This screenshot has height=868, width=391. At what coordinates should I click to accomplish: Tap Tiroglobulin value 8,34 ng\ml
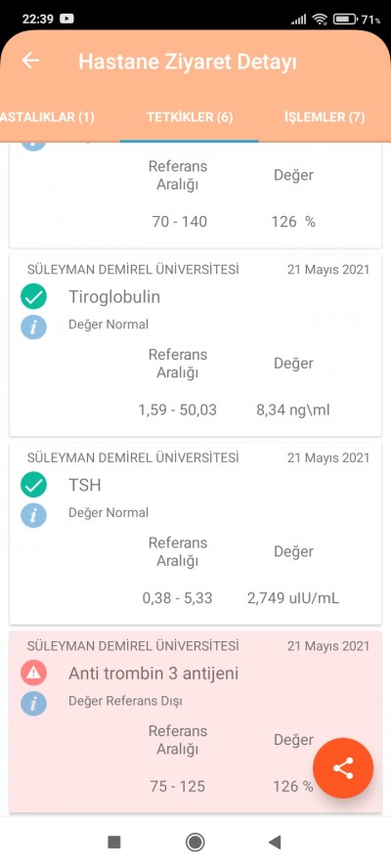293,411
